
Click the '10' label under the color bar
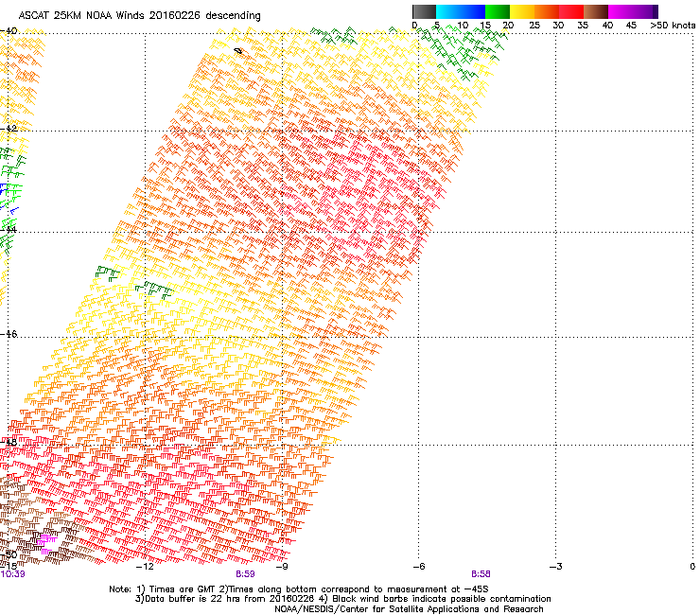[463, 26]
